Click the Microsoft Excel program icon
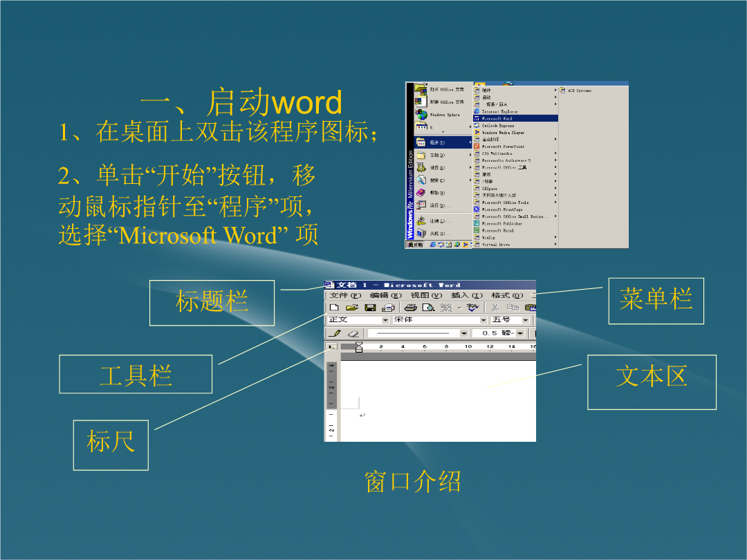 coord(477,230)
